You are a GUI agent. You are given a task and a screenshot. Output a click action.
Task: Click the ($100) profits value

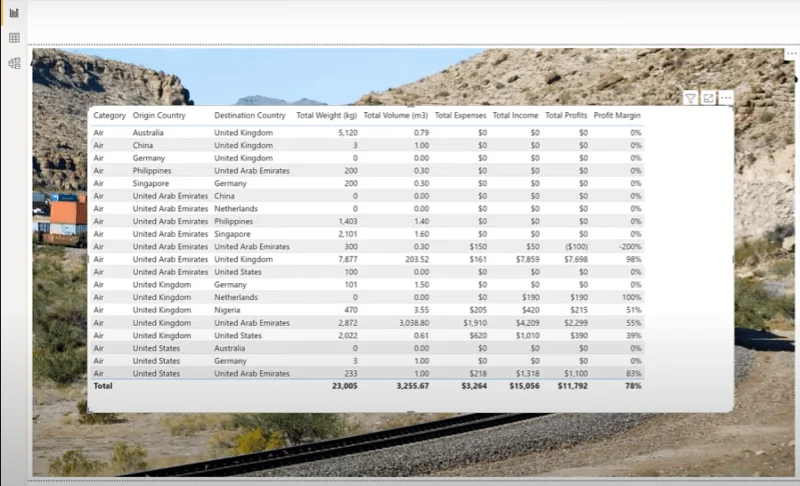[576, 247]
